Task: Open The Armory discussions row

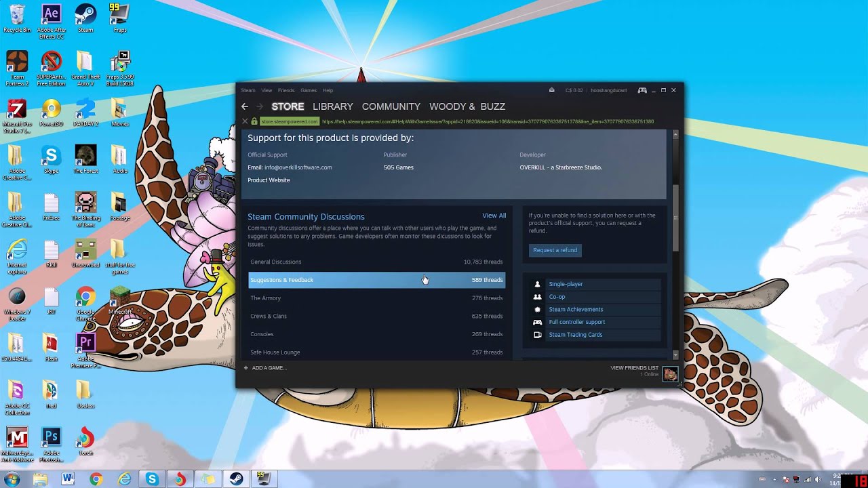Action: tap(376, 298)
